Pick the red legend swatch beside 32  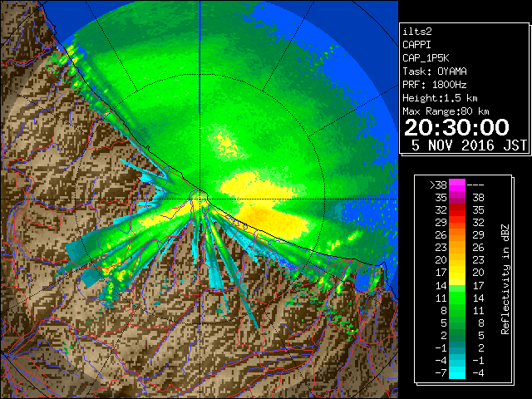click(x=457, y=210)
